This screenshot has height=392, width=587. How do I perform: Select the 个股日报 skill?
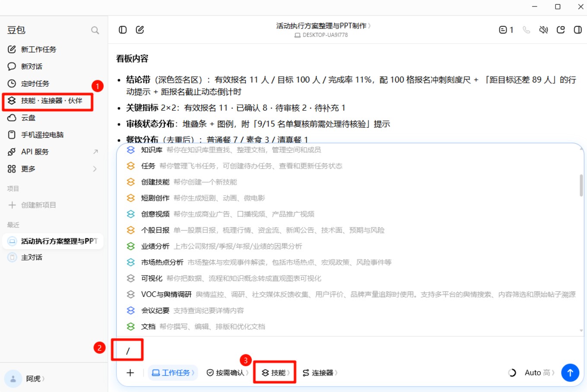pos(350,230)
